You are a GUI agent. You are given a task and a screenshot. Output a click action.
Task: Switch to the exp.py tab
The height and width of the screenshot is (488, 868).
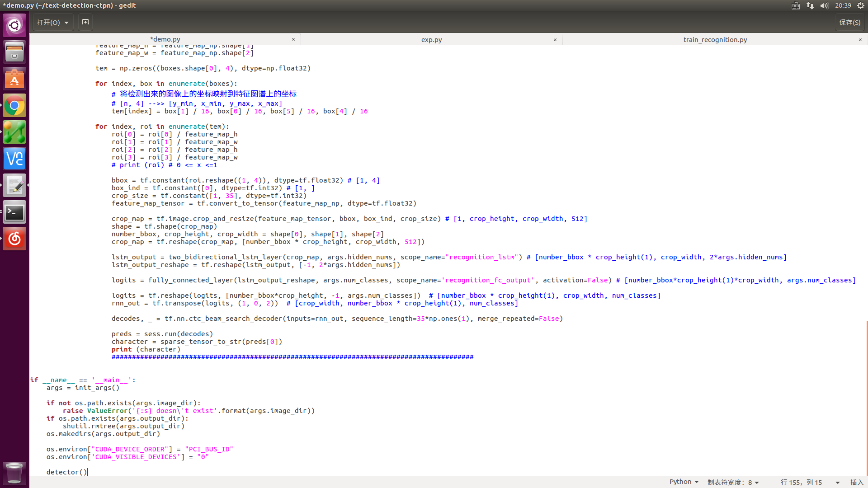coord(431,40)
